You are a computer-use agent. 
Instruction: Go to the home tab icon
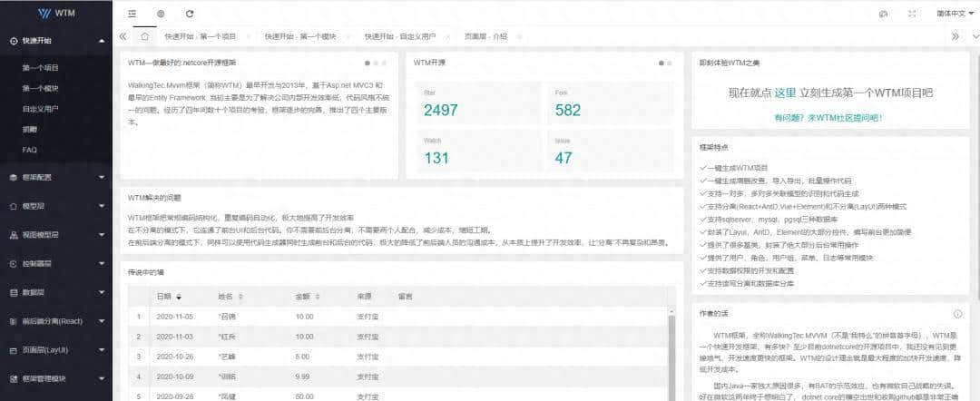point(144,36)
